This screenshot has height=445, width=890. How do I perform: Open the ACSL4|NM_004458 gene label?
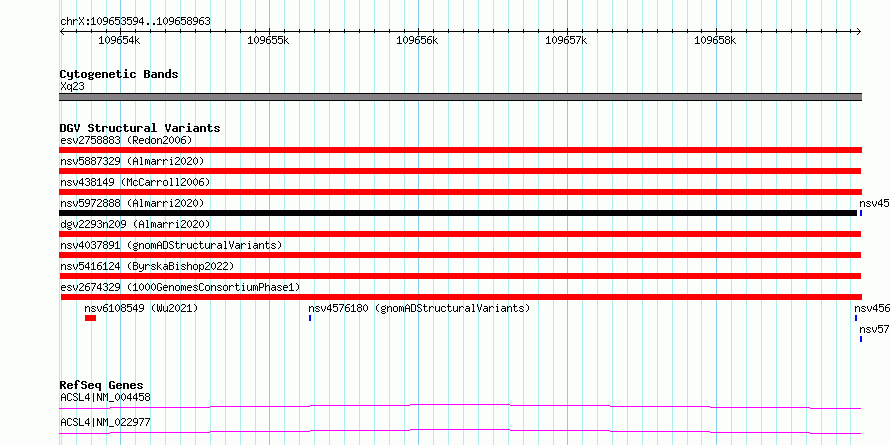[105, 397]
